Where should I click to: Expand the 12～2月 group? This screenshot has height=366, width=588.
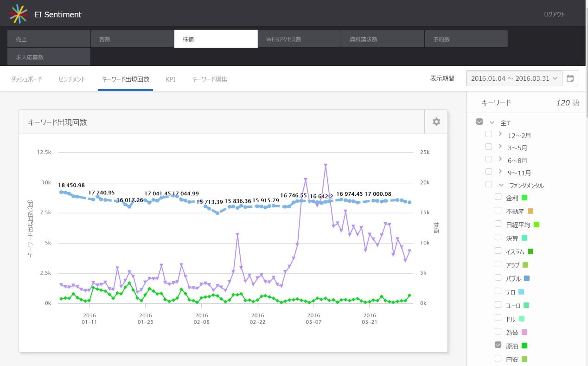coord(500,134)
